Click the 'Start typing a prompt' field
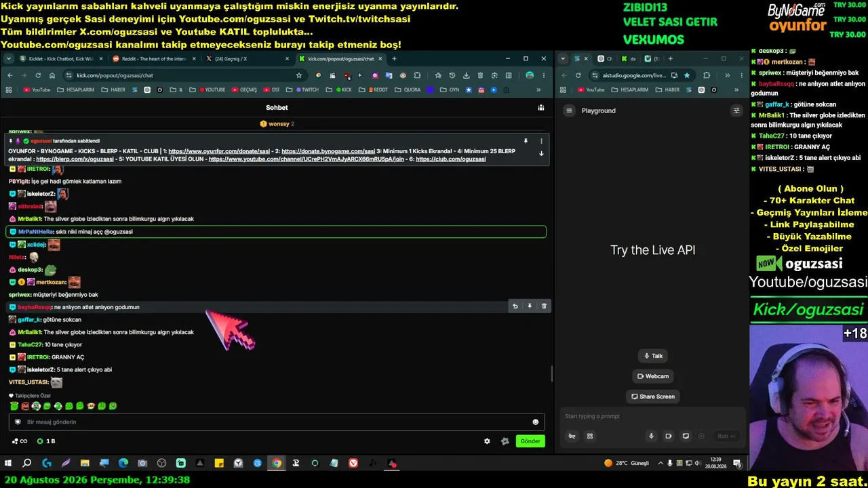This screenshot has height=488, width=868. point(652,416)
